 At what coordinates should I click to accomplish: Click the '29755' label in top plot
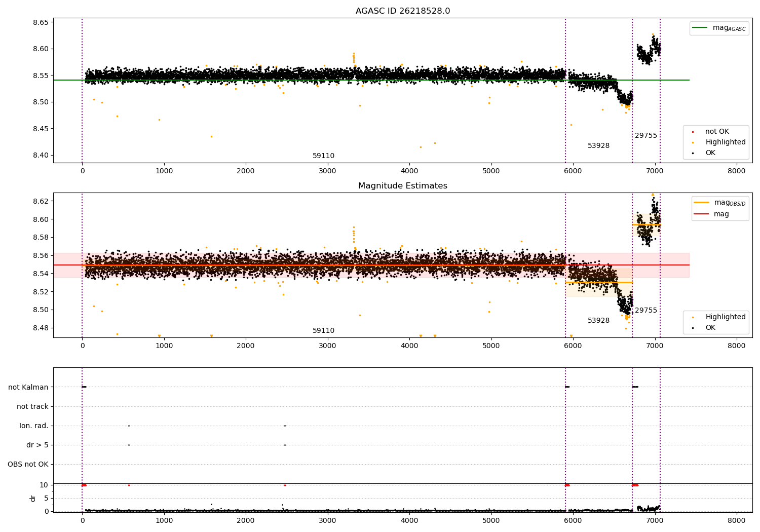click(x=646, y=136)
